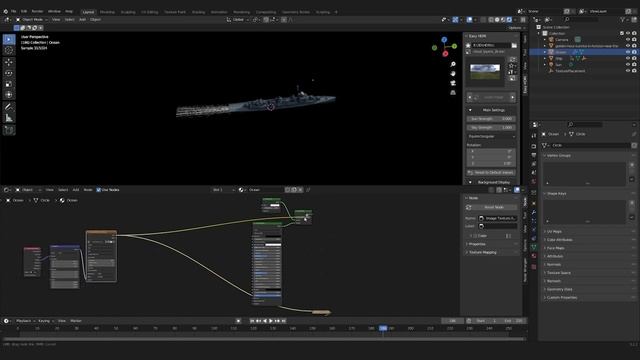Viewport: 640px width, 360px height.
Task: Click next HDRI arrow button
Action: [513, 98]
